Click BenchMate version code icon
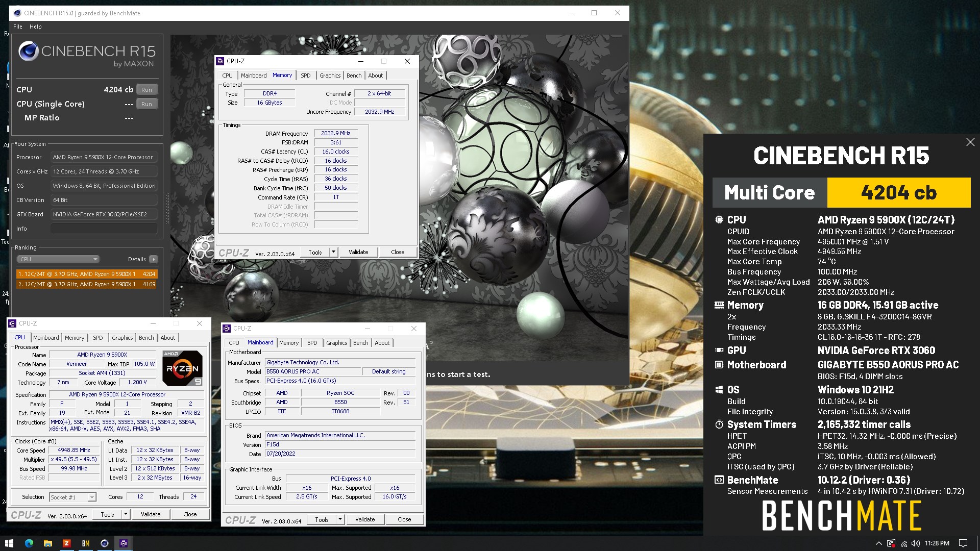The image size is (980, 551). tap(719, 480)
